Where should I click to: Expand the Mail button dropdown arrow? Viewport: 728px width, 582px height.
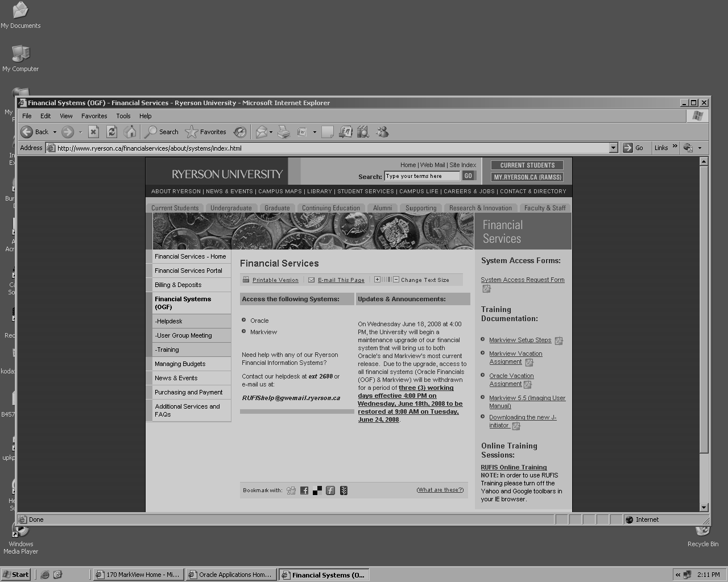pyautogui.click(x=271, y=132)
